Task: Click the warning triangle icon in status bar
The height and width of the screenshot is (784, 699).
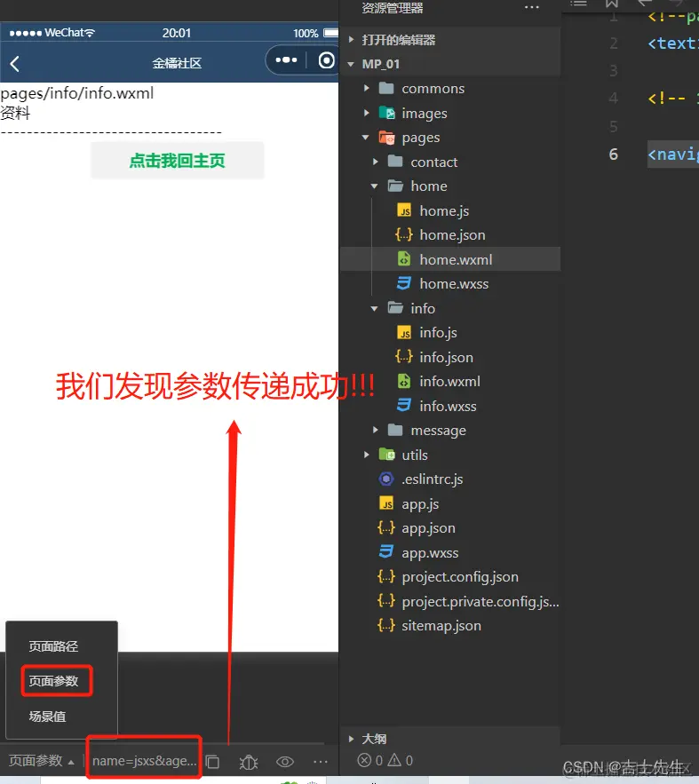Action: tap(394, 760)
